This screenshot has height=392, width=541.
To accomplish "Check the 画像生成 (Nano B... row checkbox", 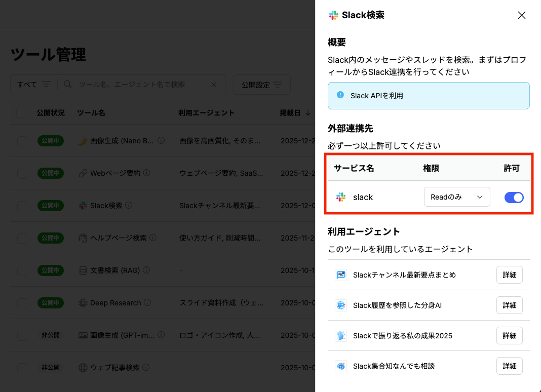I will tap(22, 141).
